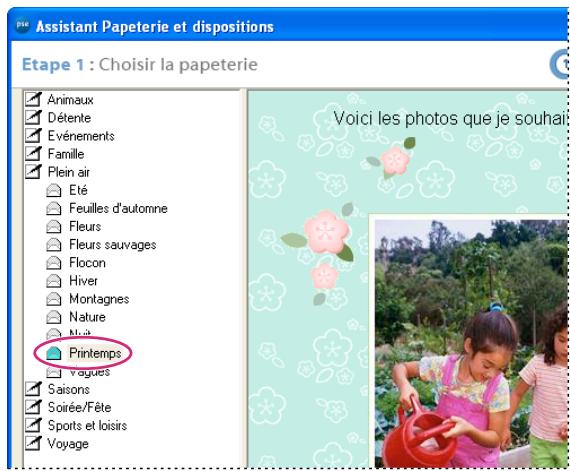Choose the Eté stationery

click(78, 190)
